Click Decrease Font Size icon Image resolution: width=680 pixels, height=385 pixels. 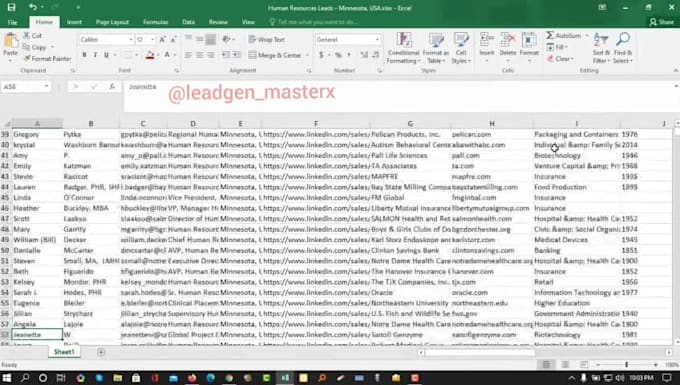click(173, 39)
